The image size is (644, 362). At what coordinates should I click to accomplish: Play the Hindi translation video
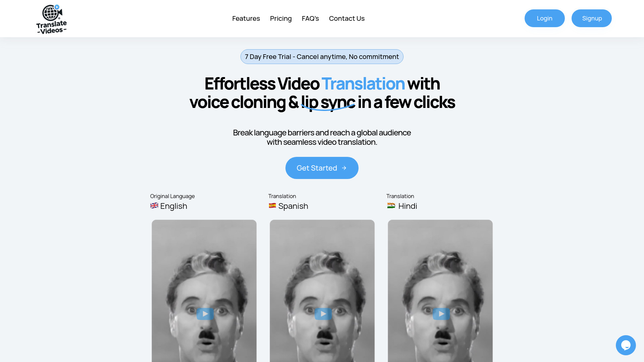(x=441, y=314)
